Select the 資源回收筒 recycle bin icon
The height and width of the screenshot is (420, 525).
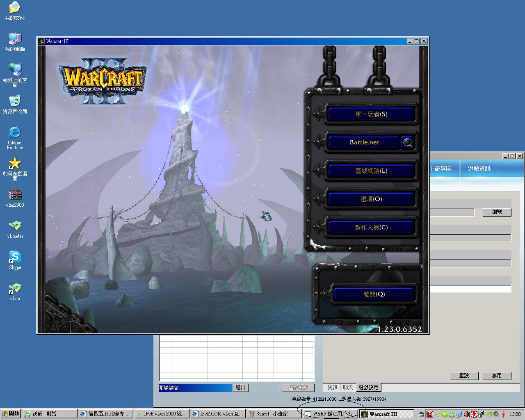click(x=15, y=104)
